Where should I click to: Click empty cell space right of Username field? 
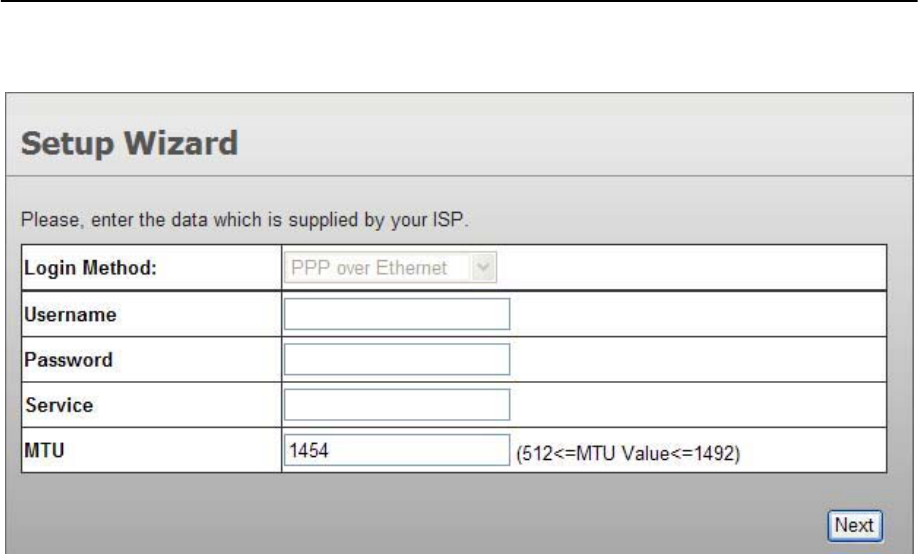(x=700, y=314)
